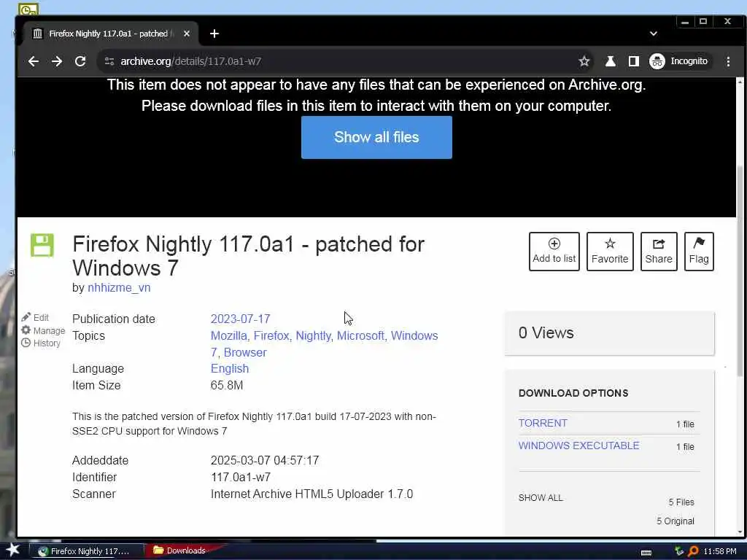The image size is (747, 560).
Task: Open the Mozilla topic link
Action: (228, 335)
